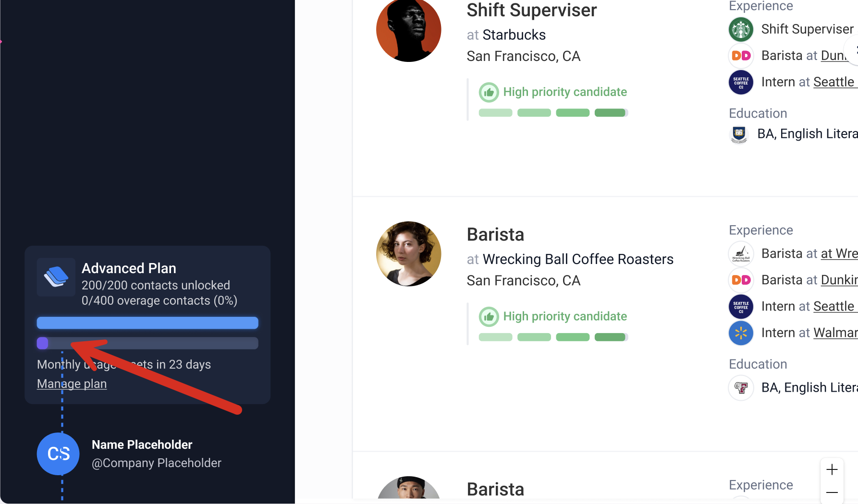The image size is (858, 504).
Task: Click the CS user avatar
Action: [58, 454]
